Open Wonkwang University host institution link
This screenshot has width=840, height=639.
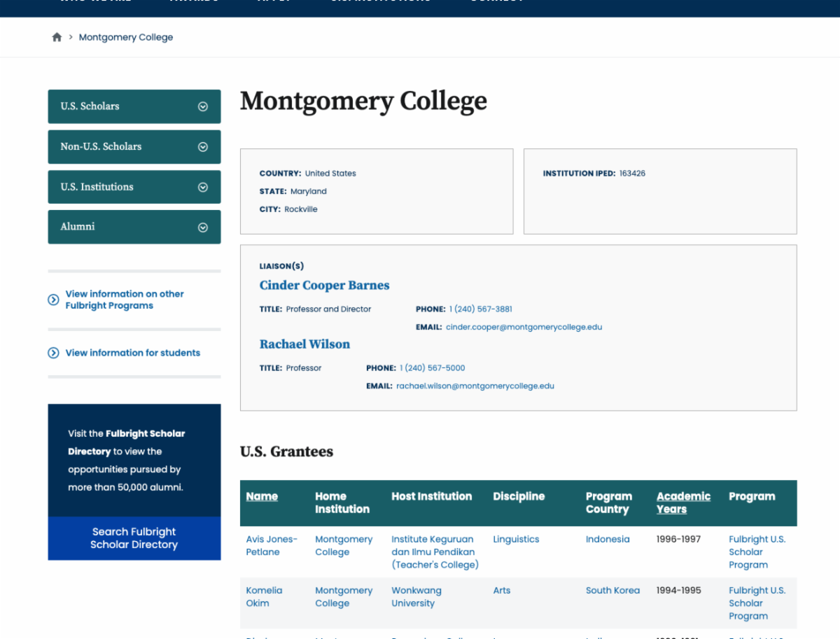click(418, 596)
